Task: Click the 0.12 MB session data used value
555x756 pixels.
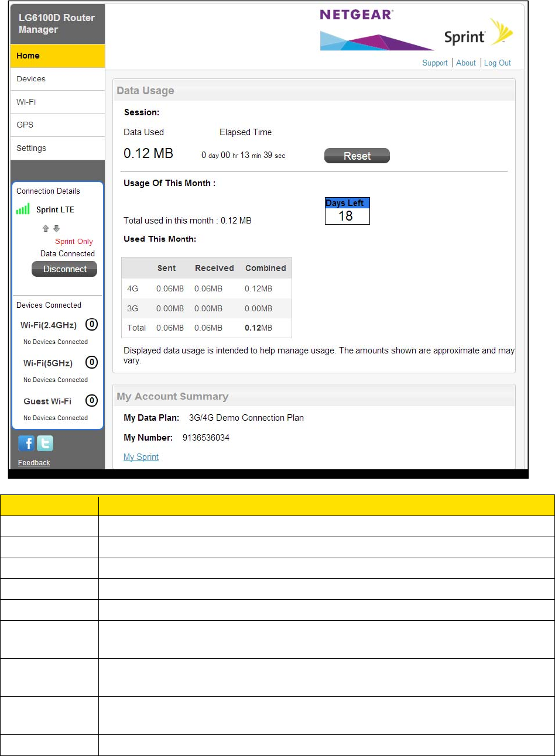Action: 148,153
